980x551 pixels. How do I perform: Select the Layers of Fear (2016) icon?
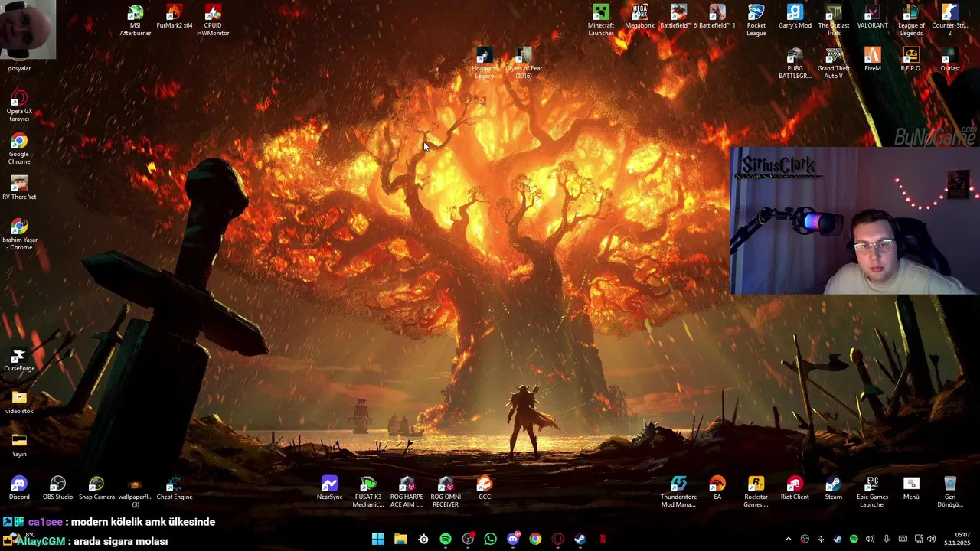[x=524, y=64]
